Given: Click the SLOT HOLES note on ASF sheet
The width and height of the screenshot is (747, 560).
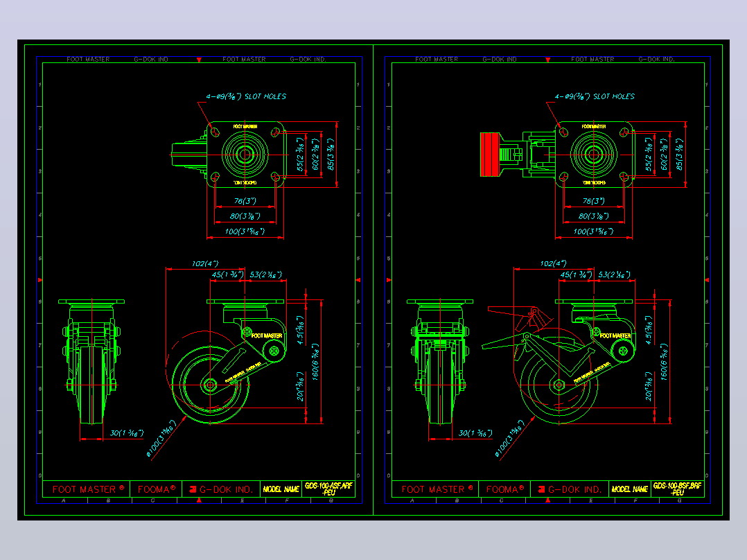Looking at the screenshot, I should (x=246, y=96).
